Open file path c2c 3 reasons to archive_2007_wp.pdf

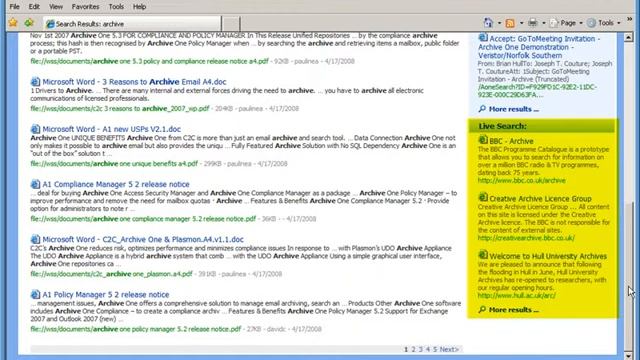[x=120, y=109]
